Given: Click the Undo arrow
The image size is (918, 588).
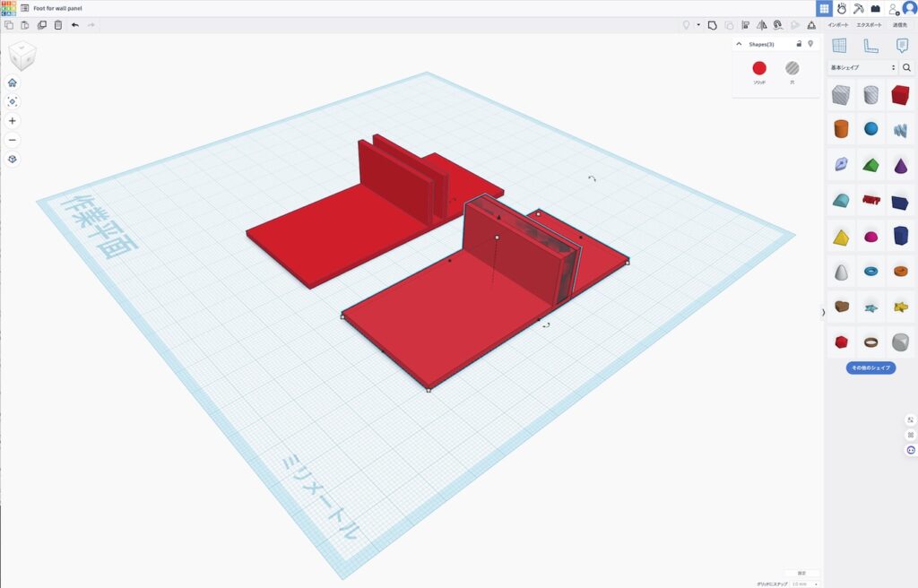Looking at the screenshot, I should coord(75,25).
